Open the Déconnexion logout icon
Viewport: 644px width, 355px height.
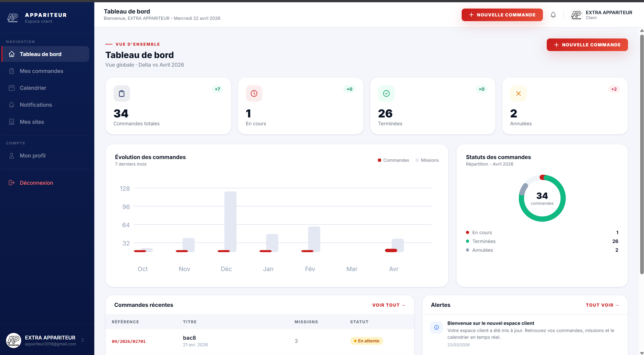[11, 183]
